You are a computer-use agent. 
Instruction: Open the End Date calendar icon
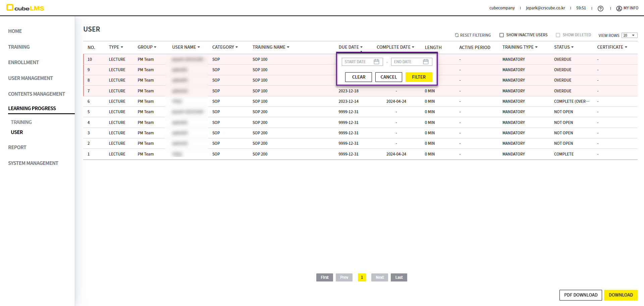click(x=426, y=62)
